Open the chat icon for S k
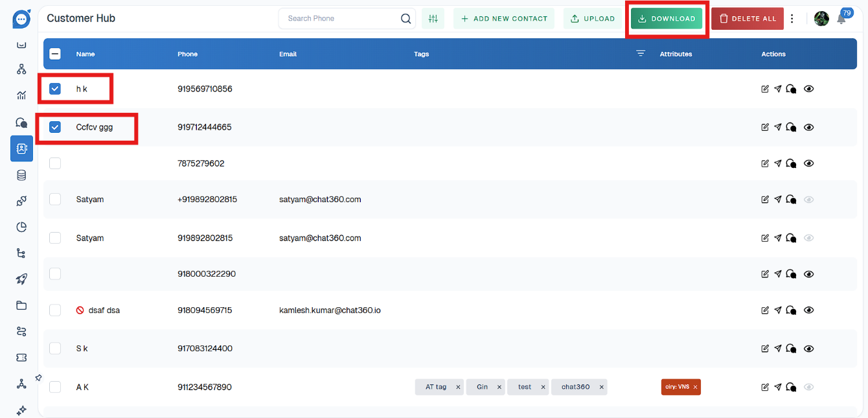This screenshot has height=418, width=868. coord(791,349)
